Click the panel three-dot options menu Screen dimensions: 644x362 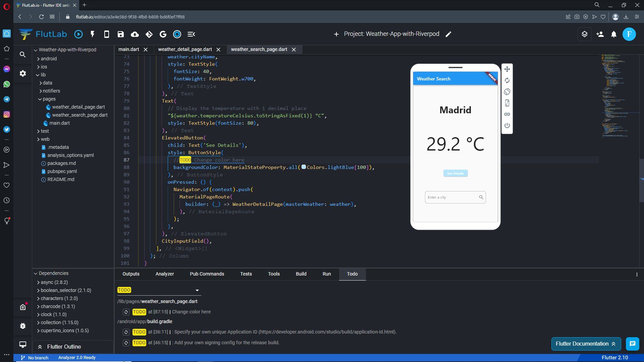point(637,275)
